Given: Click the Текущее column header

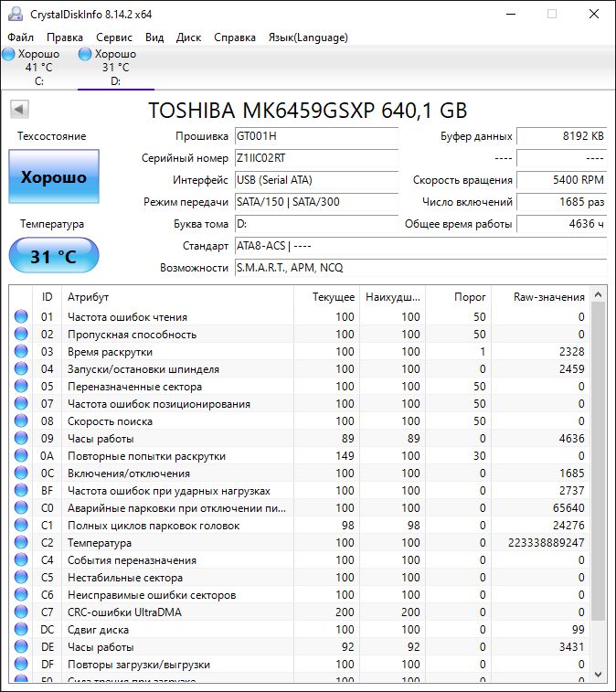Looking at the screenshot, I should (326, 297).
